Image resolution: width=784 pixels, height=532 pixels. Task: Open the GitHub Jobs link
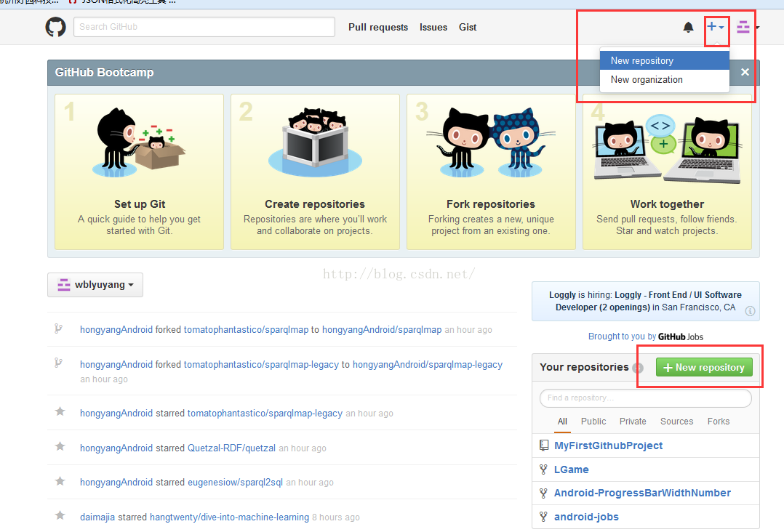(681, 336)
